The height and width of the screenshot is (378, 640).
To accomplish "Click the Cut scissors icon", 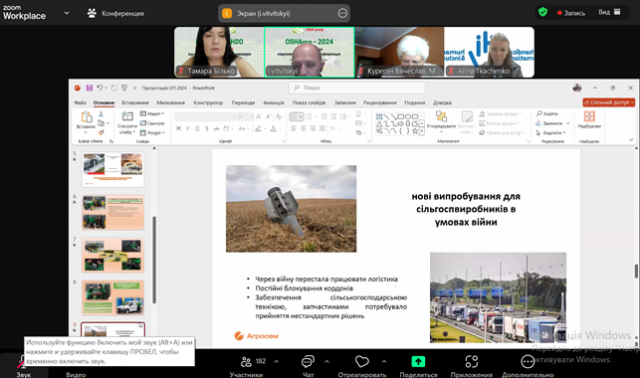I will click(x=101, y=114).
